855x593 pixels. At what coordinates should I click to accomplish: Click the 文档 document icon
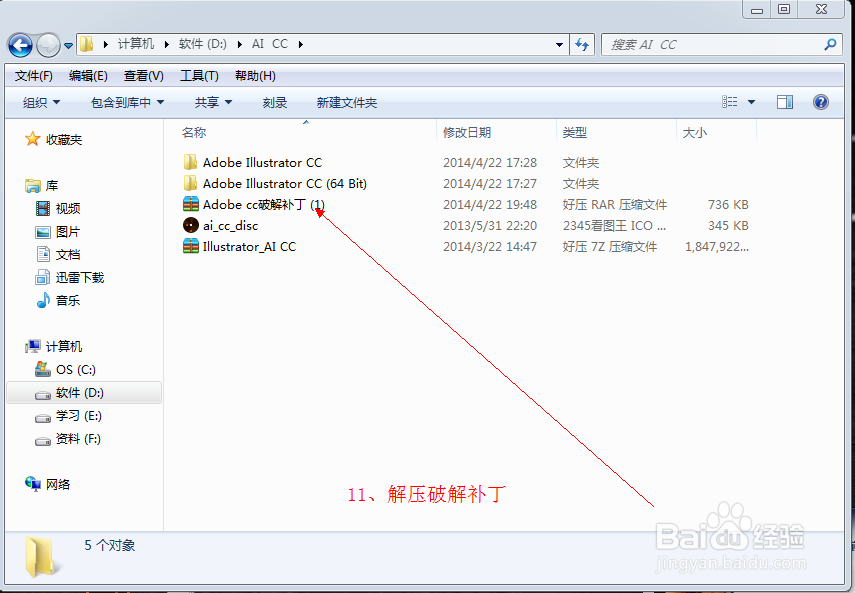[x=43, y=254]
